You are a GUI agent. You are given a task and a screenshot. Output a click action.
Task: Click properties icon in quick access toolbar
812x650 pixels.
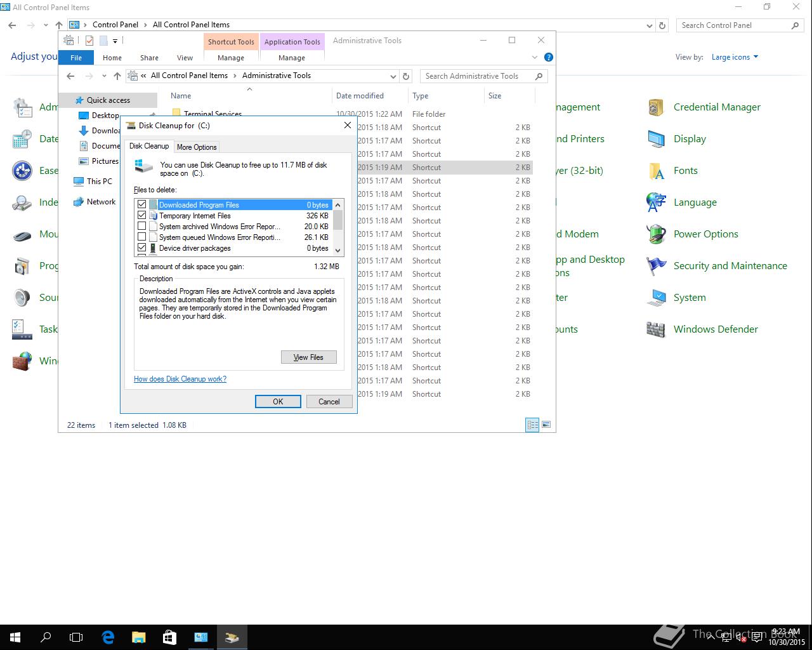pos(89,41)
